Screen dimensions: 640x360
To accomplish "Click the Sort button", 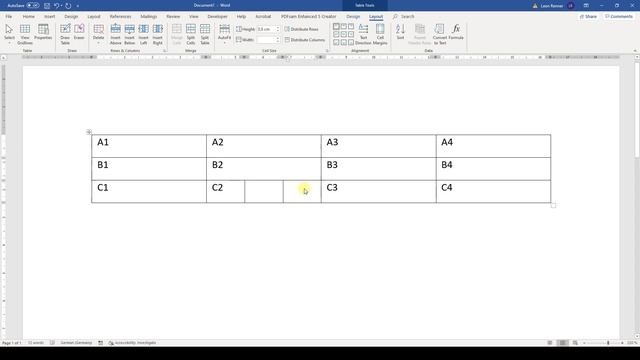I will tap(400, 32).
